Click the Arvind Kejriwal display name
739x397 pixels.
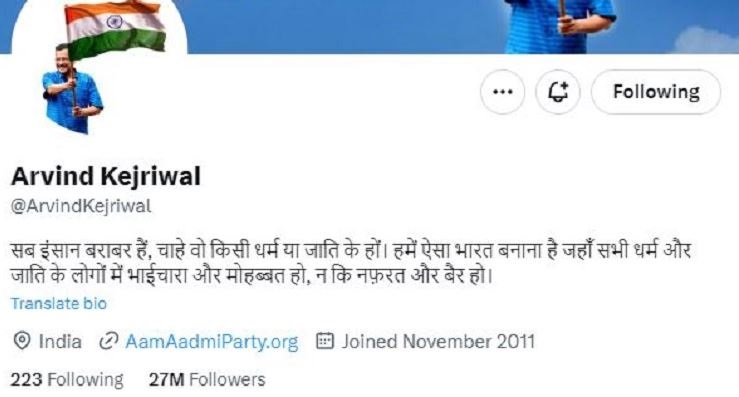106,176
